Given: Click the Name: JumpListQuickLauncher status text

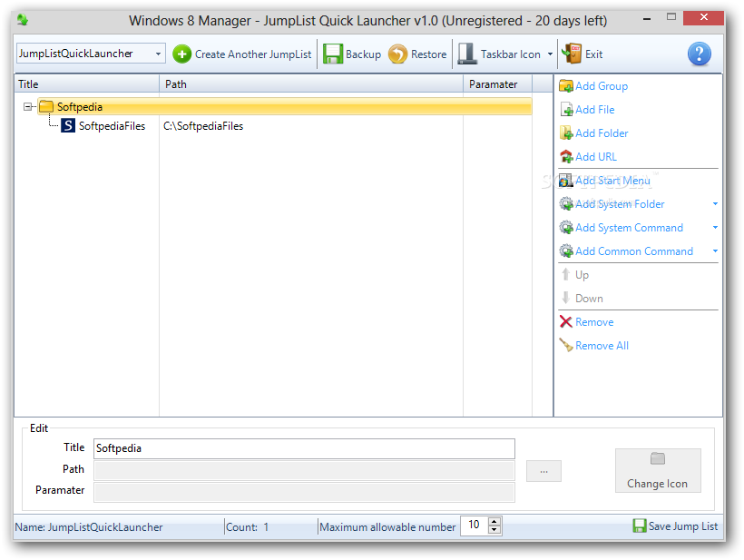Looking at the screenshot, I should (89, 527).
